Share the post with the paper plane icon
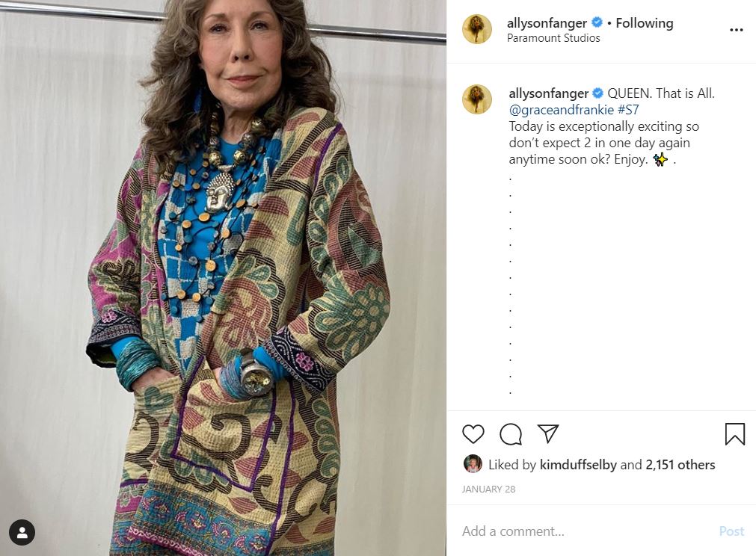 click(548, 434)
